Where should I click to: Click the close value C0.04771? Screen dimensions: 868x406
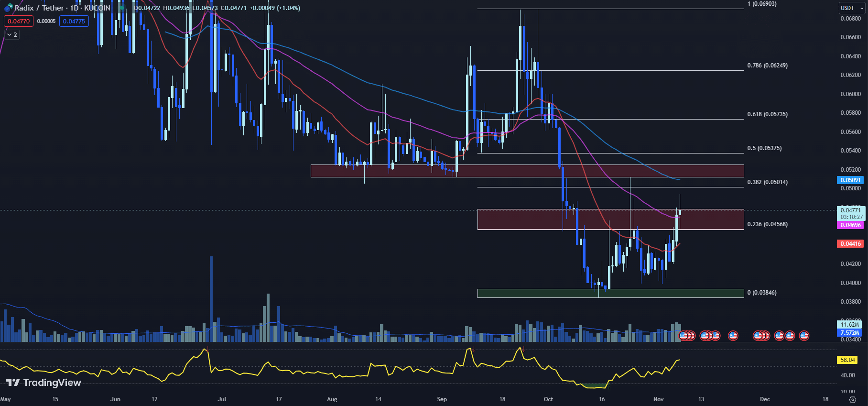234,8
